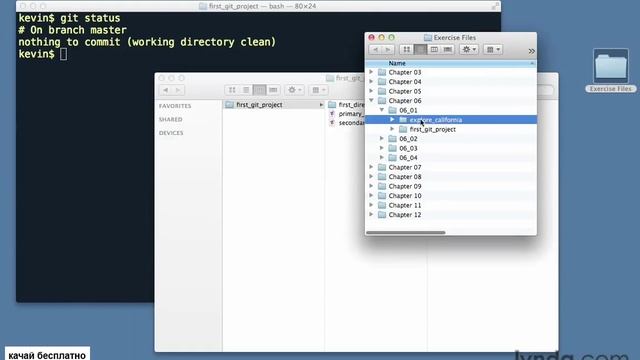The image size is (640, 360).
Task: Click the terminal command prompt line
Action: [43, 54]
